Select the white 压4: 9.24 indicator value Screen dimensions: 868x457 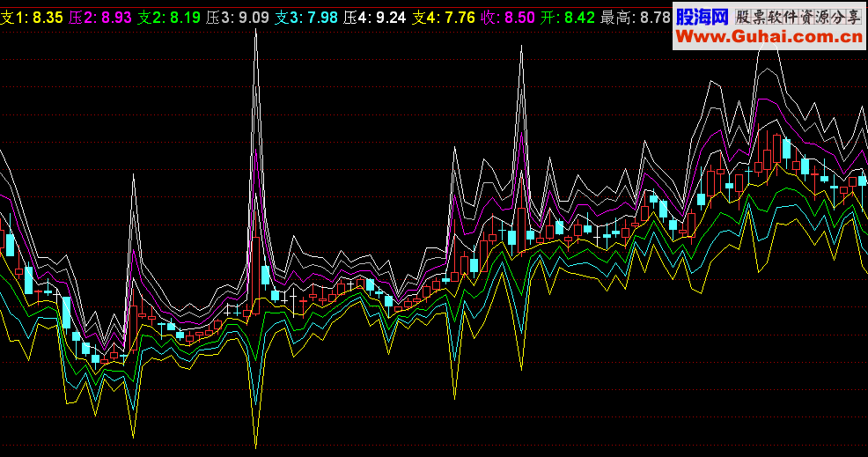coord(375,18)
